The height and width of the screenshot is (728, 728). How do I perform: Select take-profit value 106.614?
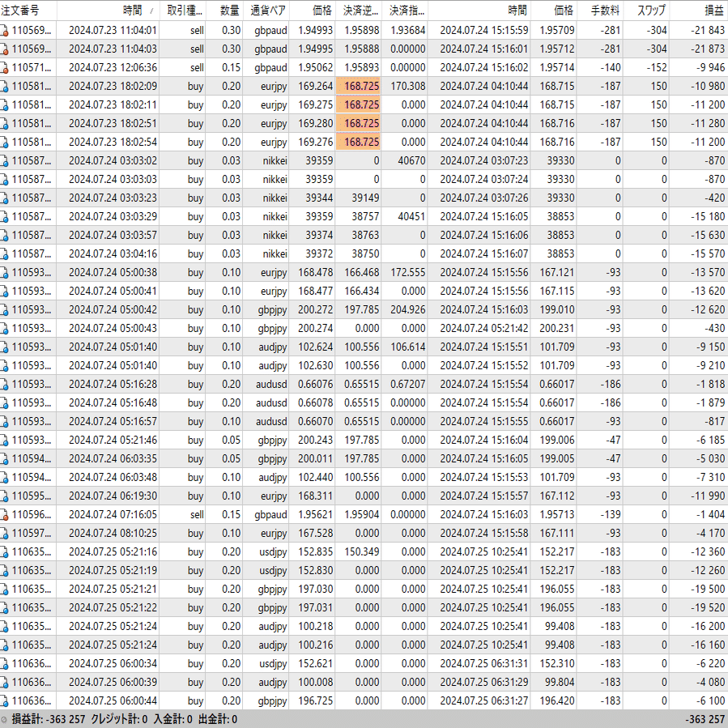tap(407, 347)
